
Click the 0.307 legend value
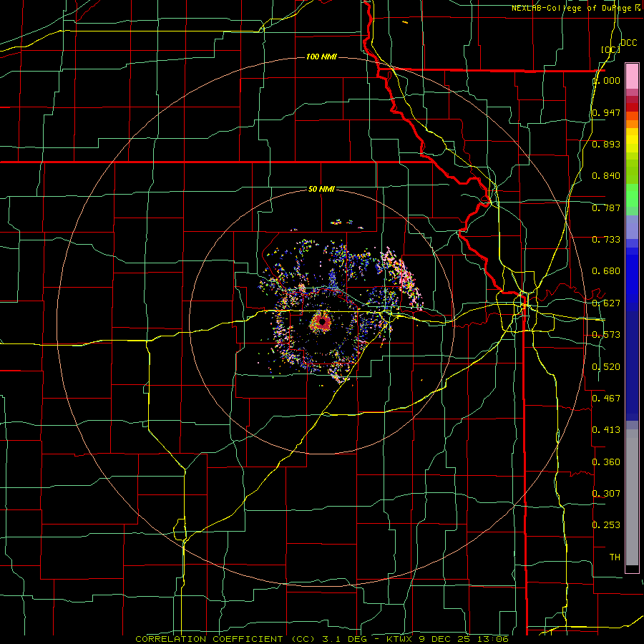pos(606,494)
